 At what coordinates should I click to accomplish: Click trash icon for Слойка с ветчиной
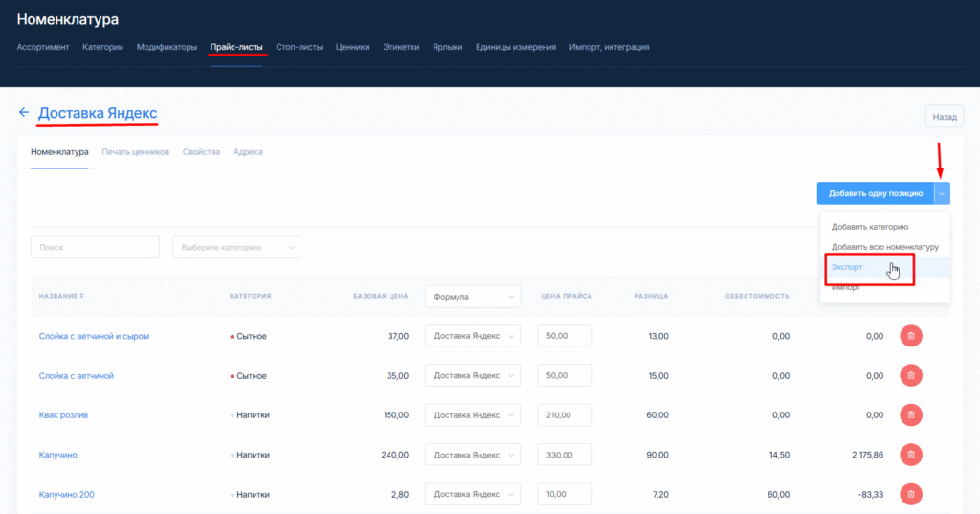tap(910, 375)
